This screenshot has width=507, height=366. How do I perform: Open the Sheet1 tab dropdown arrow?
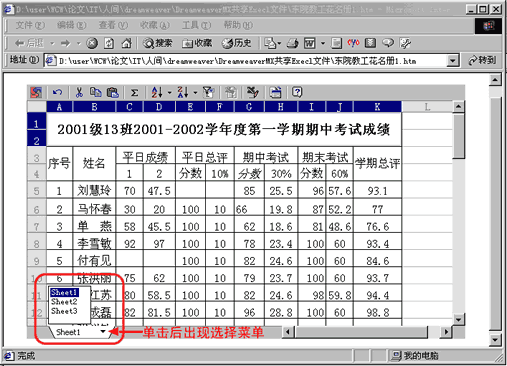pyautogui.click(x=103, y=332)
